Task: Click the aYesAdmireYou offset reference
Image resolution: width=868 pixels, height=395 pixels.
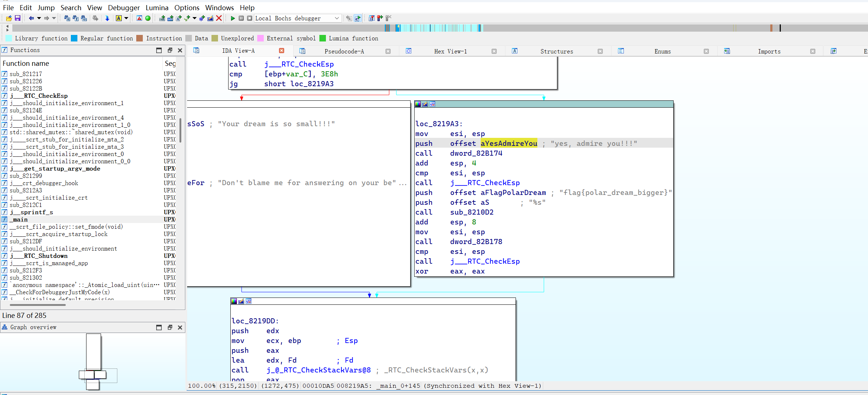Action: pyautogui.click(x=509, y=143)
